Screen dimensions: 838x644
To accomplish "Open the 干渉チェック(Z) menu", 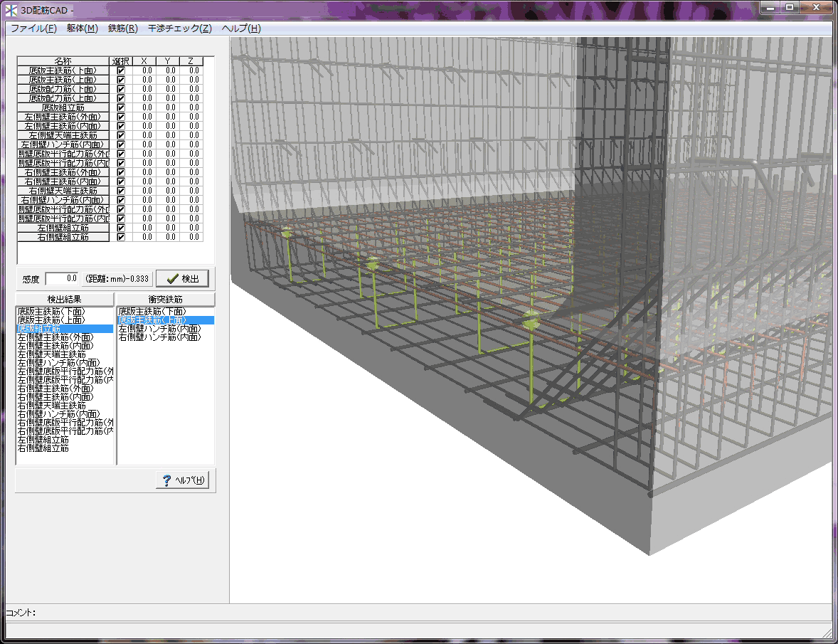I will pos(179,28).
